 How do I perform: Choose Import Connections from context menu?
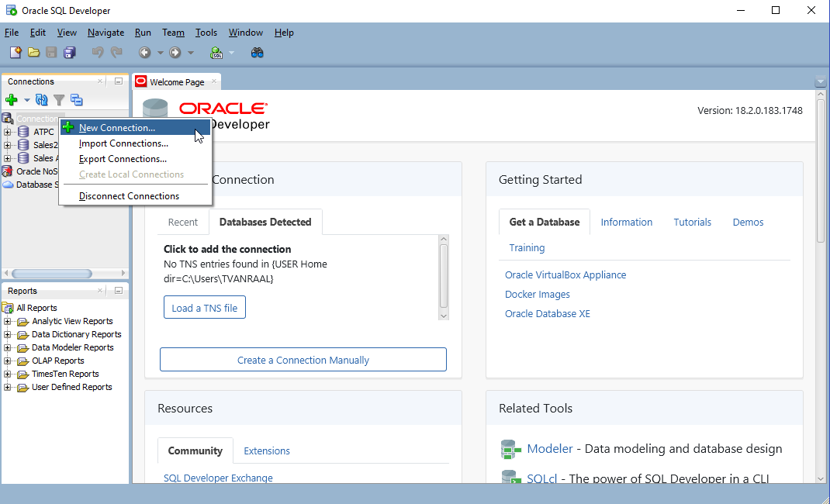(136, 143)
